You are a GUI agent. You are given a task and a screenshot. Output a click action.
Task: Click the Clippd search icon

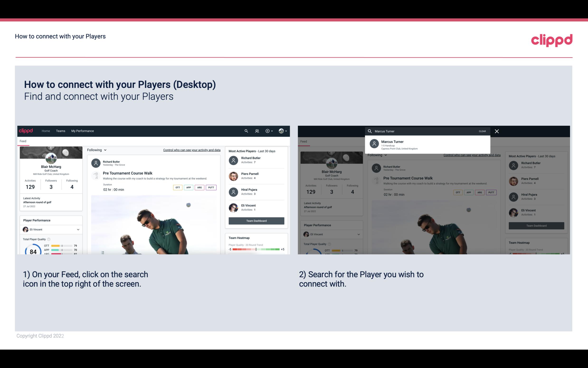tap(246, 131)
